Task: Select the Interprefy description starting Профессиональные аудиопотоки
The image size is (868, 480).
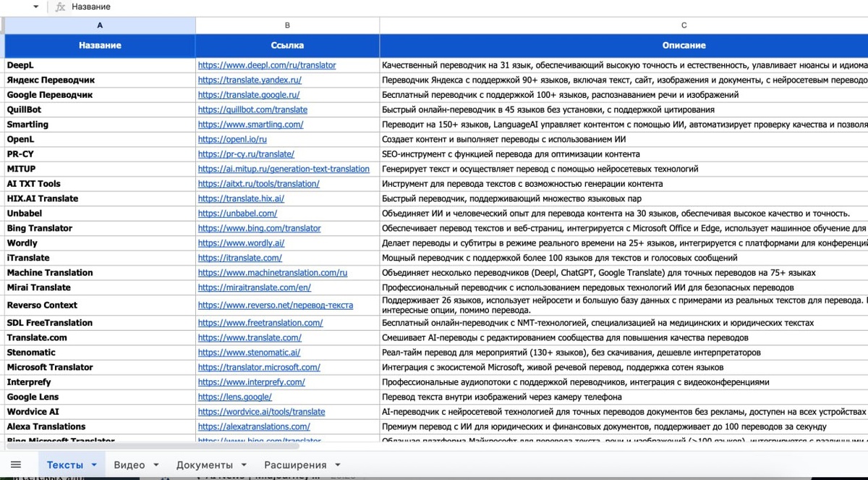Action: click(624, 382)
